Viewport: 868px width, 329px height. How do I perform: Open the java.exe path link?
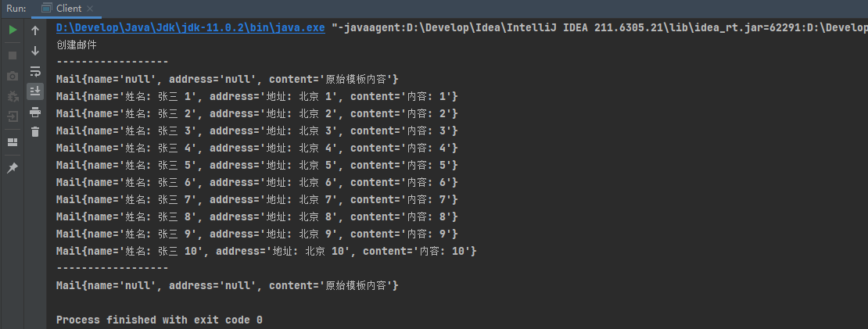click(190, 27)
